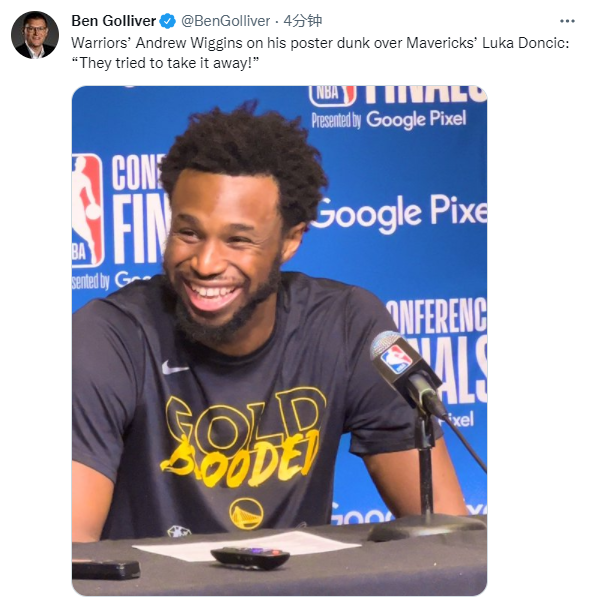
Task: Click the Gold Blooded shirt text in photo
Action: tap(244, 437)
